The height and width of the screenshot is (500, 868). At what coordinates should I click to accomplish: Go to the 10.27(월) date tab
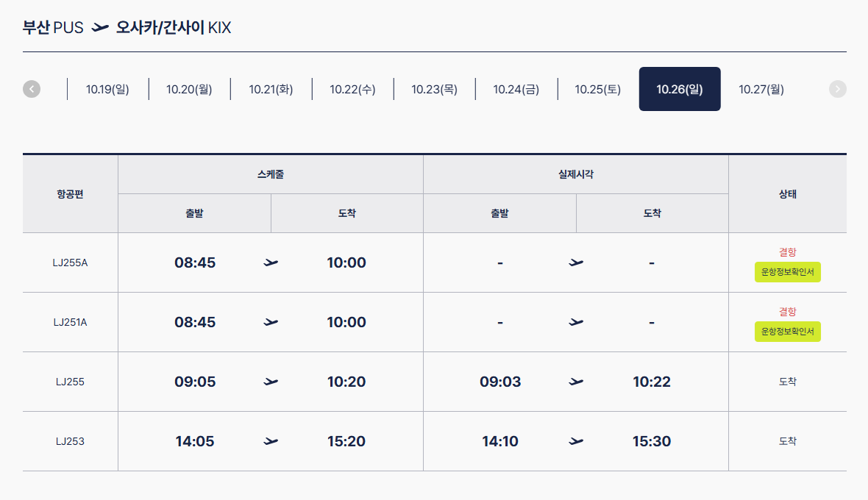tap(761, 89)
